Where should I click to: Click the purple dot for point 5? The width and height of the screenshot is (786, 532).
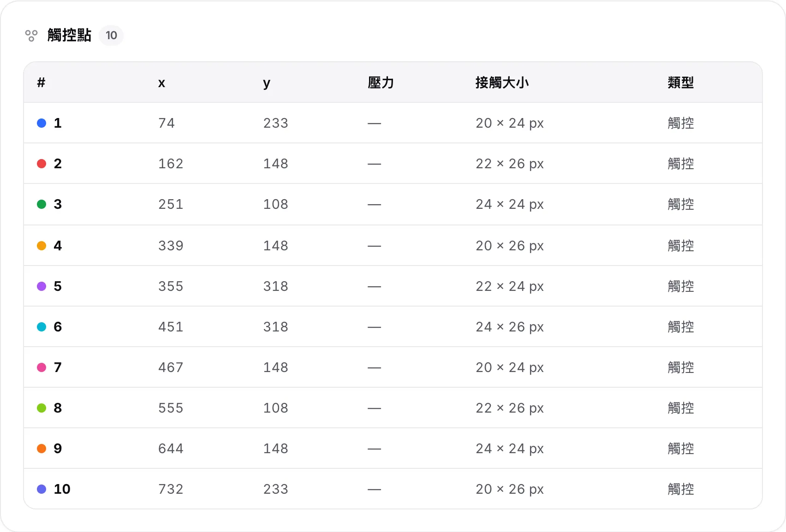42,286
